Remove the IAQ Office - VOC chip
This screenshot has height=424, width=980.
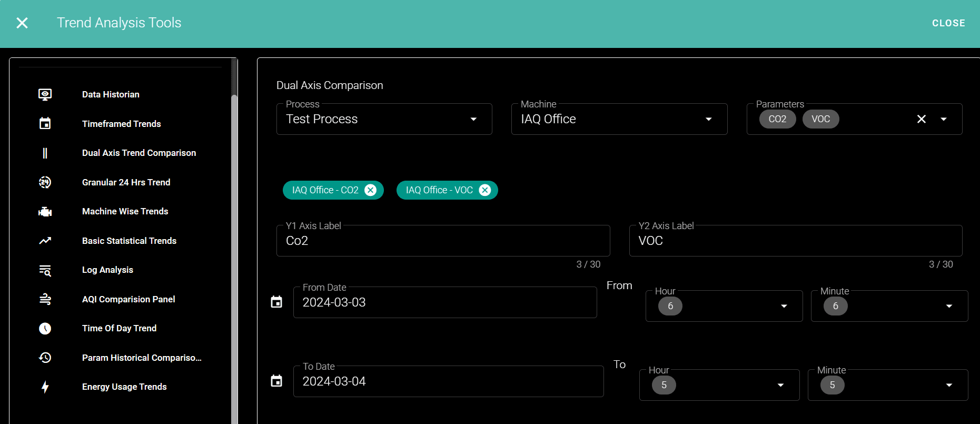click(x=485, y=190)
